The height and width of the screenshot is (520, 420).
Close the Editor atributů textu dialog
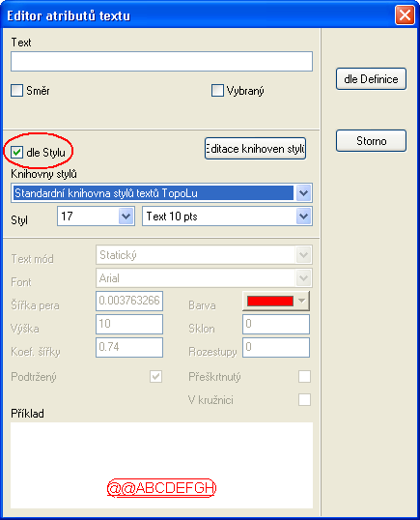tap(405, 14)
